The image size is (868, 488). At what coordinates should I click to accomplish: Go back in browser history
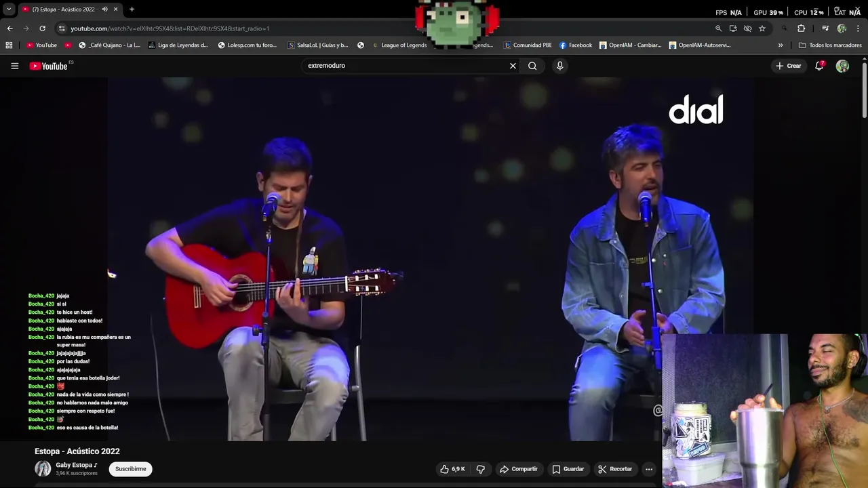[x=9, y=28]
